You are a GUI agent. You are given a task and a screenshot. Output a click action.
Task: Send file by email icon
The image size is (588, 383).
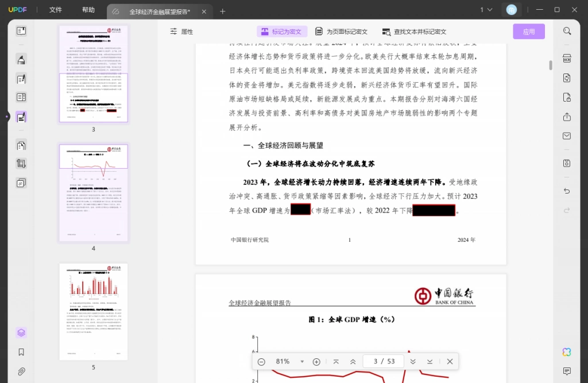point(567,136)
